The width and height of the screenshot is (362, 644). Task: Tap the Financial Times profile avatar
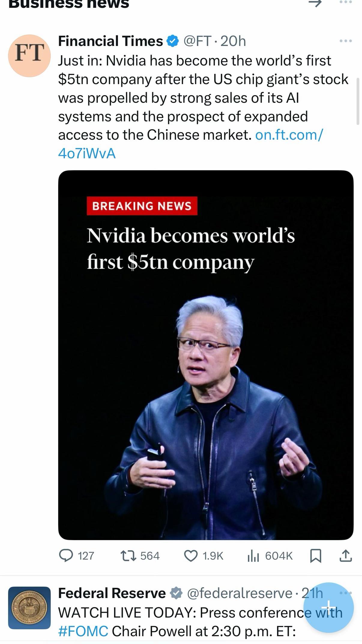coord(29,56)
